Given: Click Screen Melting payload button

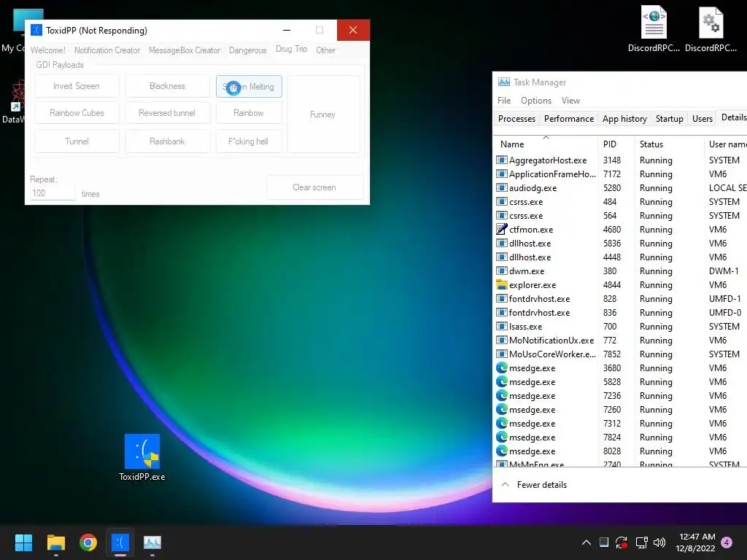Looking at the screenshot, I should click(249, 87).
